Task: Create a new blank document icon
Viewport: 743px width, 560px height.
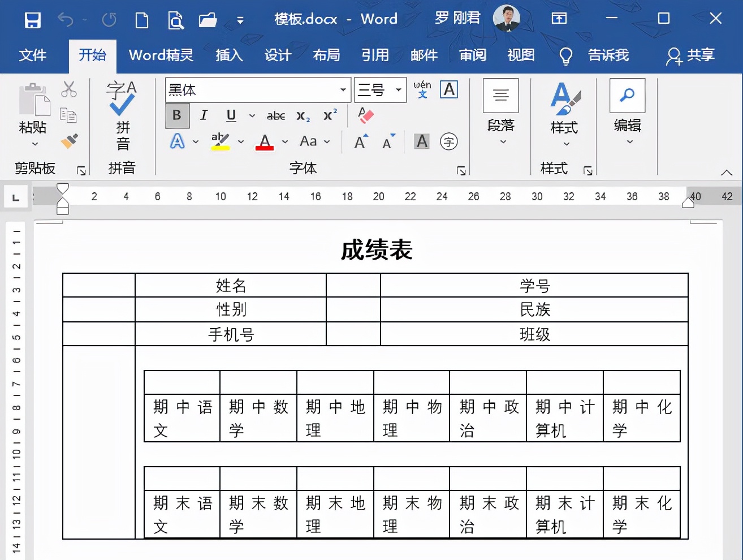Action: pos(142,20)
